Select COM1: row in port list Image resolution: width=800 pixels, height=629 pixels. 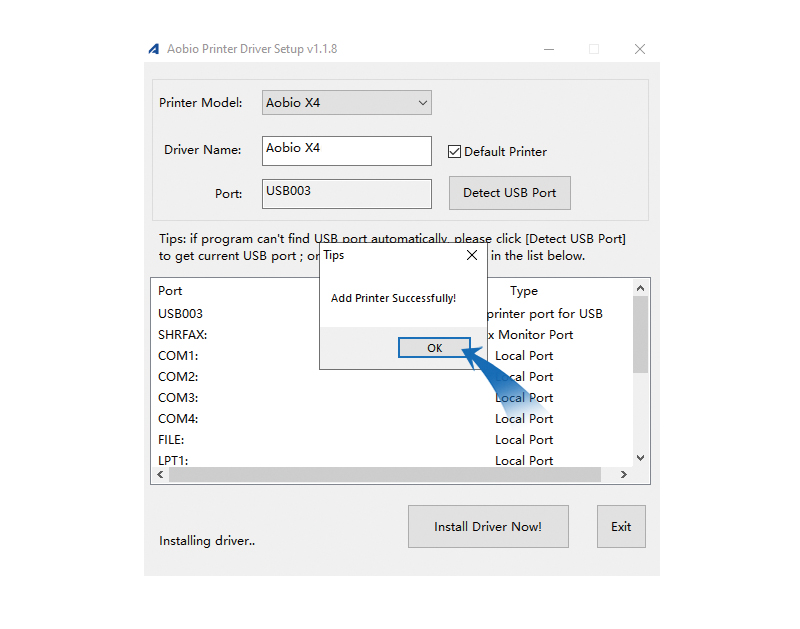click(x=392, y=356)
